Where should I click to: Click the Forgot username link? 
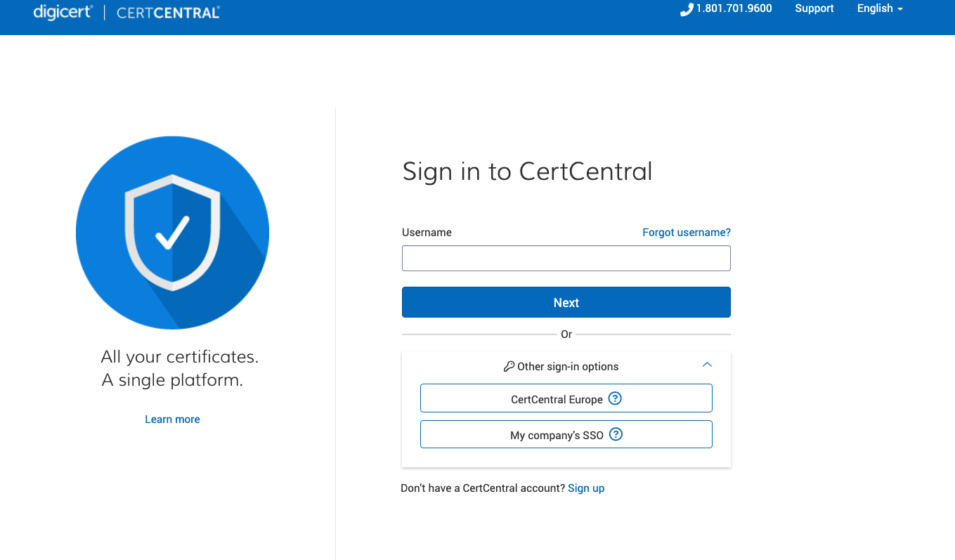(x=686, y=232)
